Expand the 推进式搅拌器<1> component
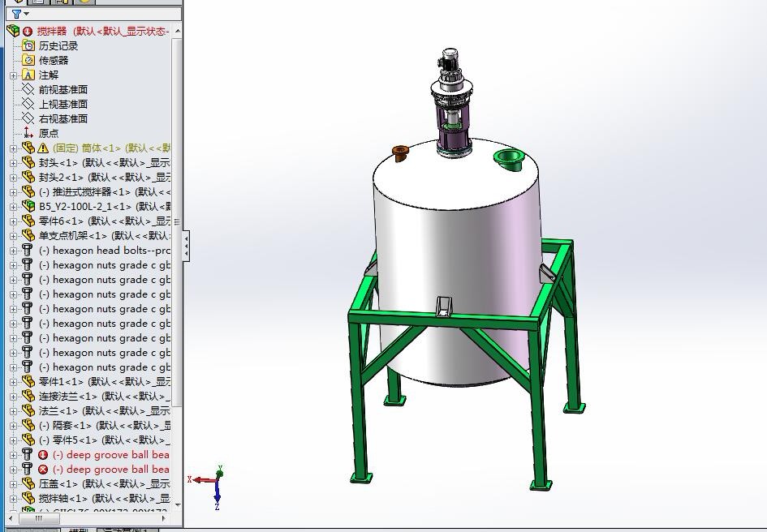Image resolution: width=767 pixels, height=532 pixels. (x=13, y=192)
